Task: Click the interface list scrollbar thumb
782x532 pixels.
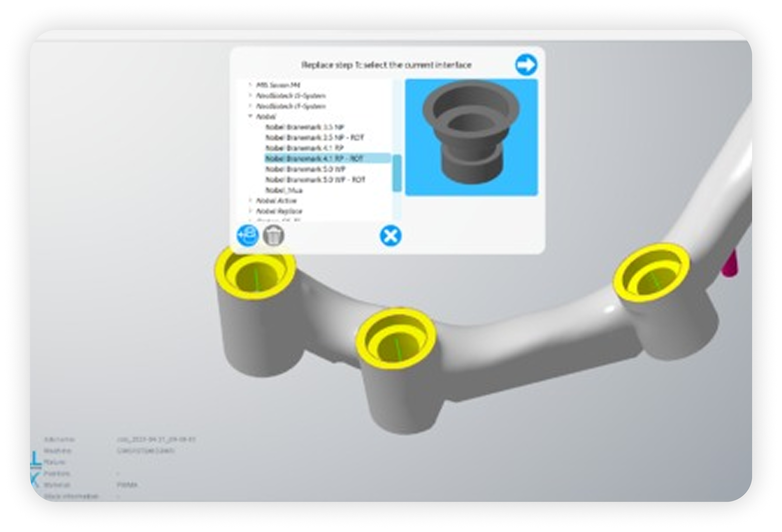Action: click(x=397, y=173)
